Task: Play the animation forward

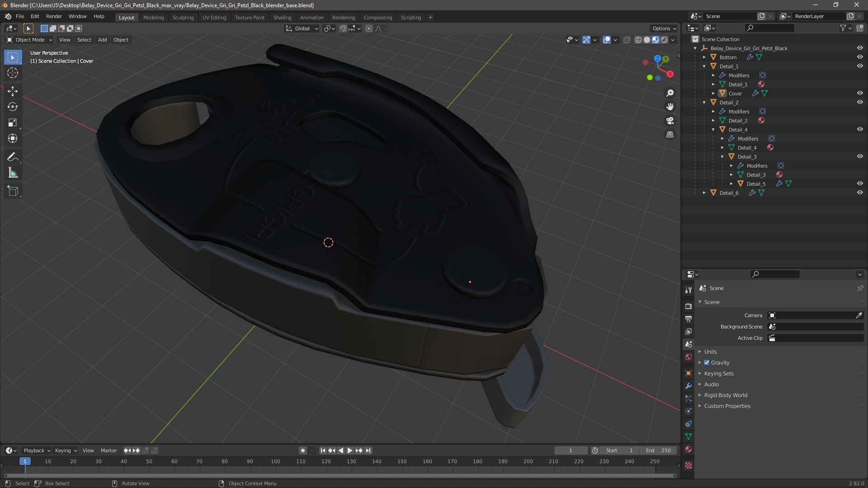Action: click(x=350, y=450)
